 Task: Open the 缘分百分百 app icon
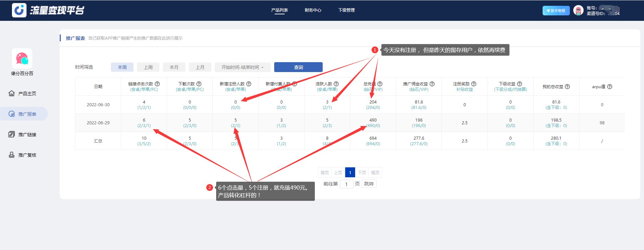point(22,58)
